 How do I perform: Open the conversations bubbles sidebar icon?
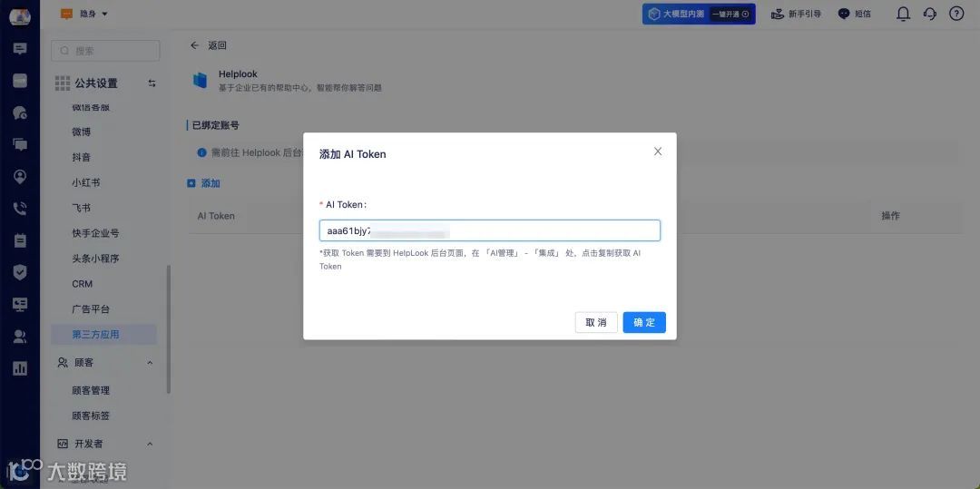pyautogui.click(x=20, y=144)
